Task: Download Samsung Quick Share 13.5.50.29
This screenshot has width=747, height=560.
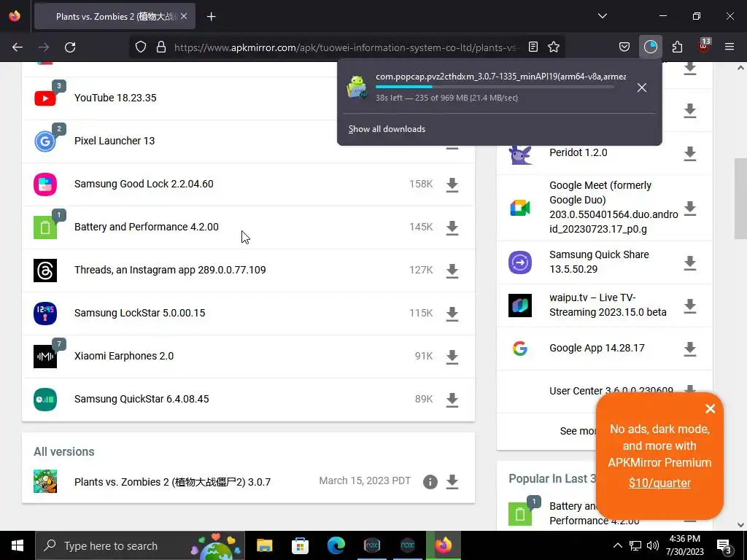Action: 690,262
